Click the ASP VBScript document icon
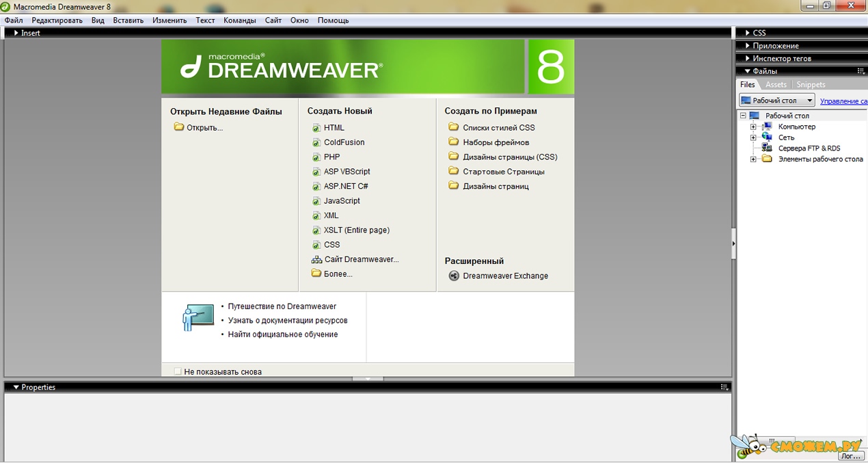868x463 pixels. [316, 172]
